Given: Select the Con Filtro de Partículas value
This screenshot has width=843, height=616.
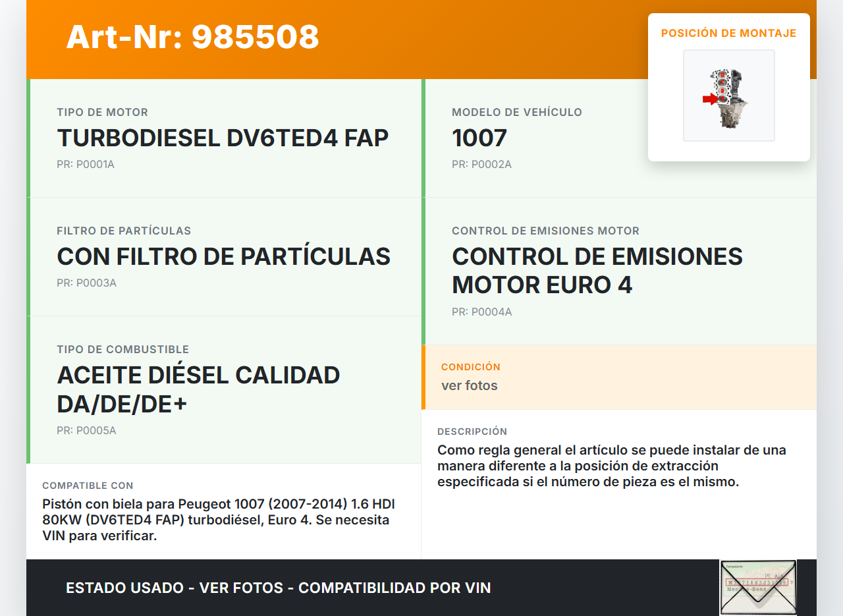Looking at the screenshot, I should (223, 257).
